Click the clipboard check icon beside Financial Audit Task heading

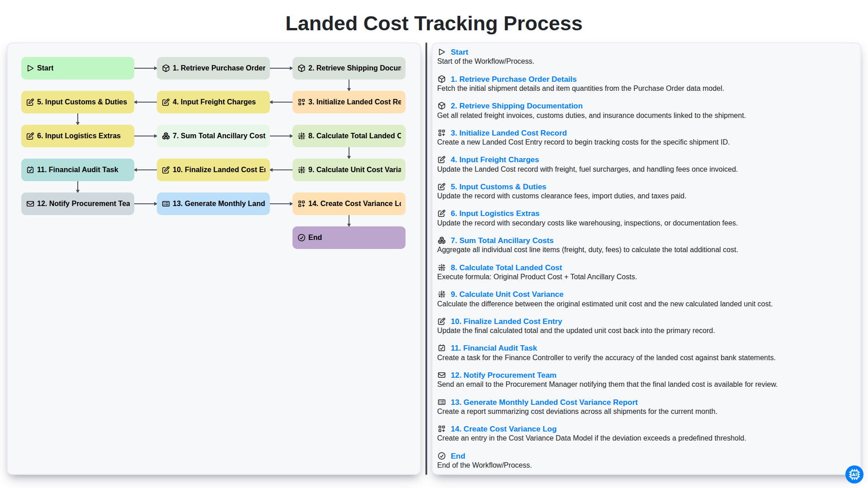click(x=442, y=348)
